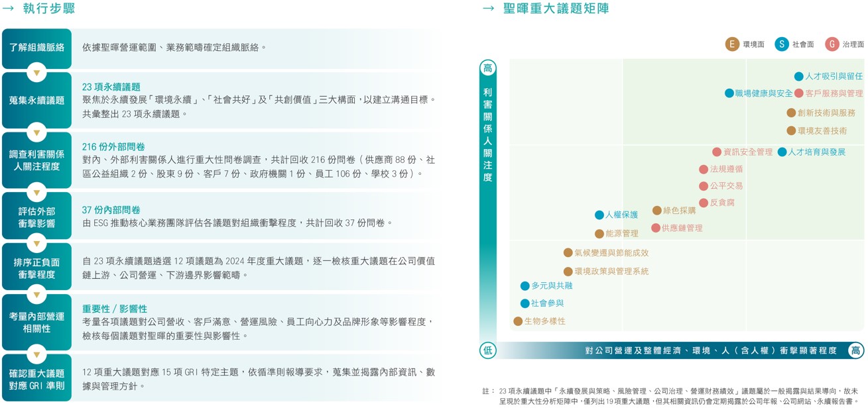Click the brown dot next to 生物多樣性

518,321
